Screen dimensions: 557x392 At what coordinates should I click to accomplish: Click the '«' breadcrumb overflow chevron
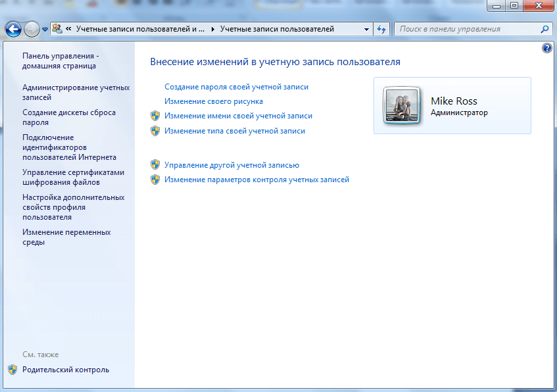[68, 29]
